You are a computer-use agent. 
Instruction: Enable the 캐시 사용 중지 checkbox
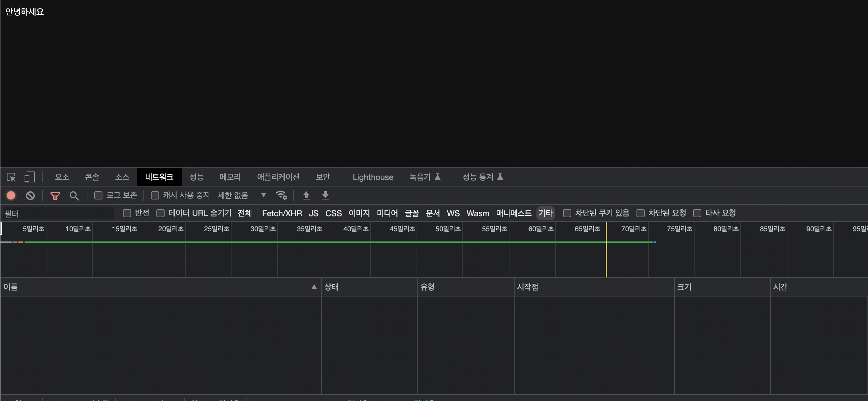coord(155,195)
